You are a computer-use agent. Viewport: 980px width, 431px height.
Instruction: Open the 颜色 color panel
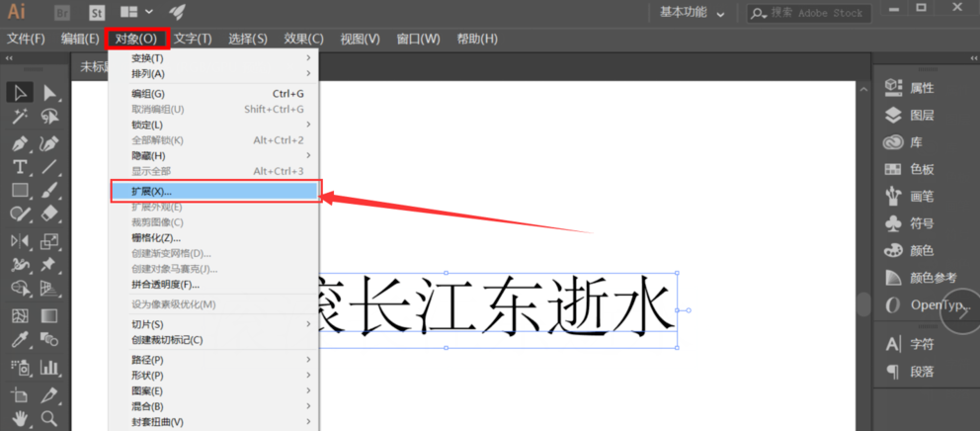[x=911, y=251]
